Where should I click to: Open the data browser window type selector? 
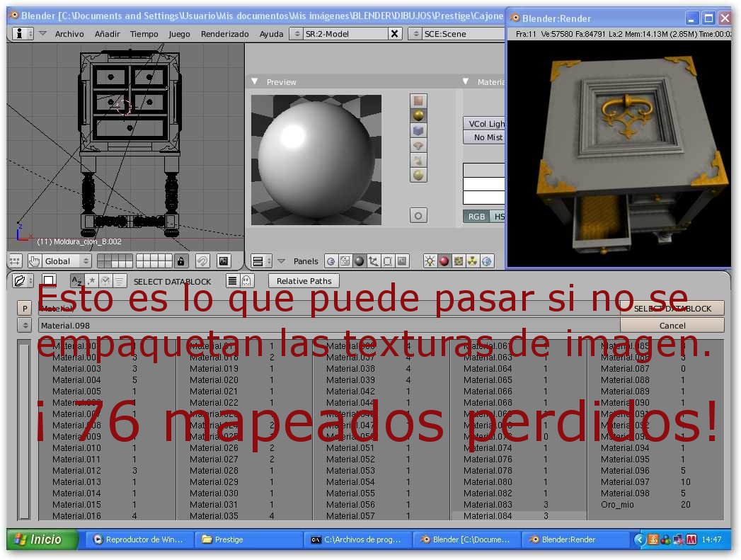click(x=23, y=281)
